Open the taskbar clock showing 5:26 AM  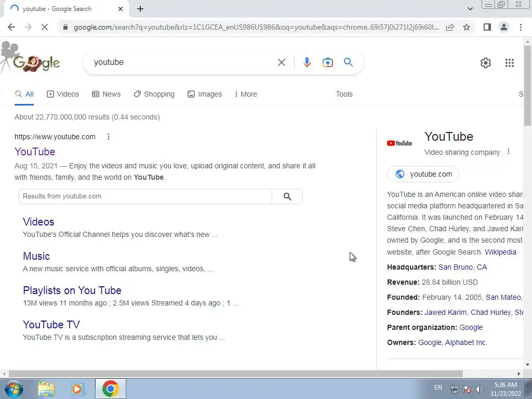[506, 389]
